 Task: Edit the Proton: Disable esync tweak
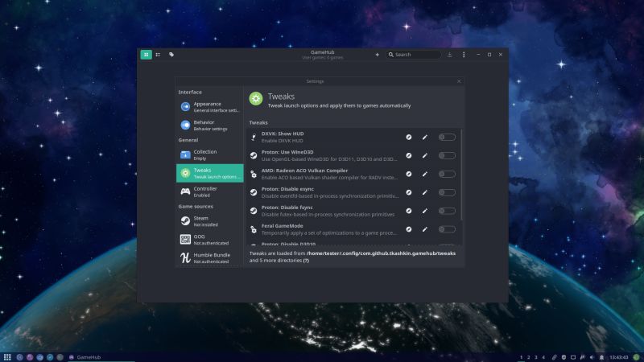coord(425,192)
